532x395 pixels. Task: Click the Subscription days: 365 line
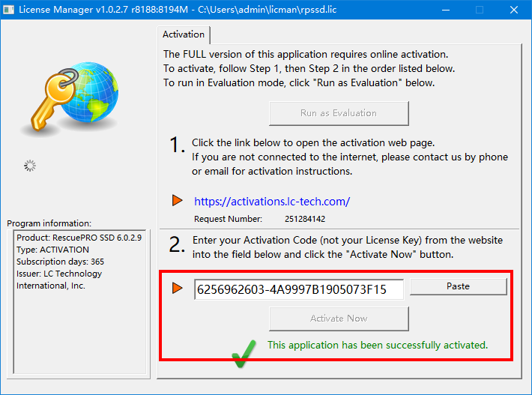point(60,262)
